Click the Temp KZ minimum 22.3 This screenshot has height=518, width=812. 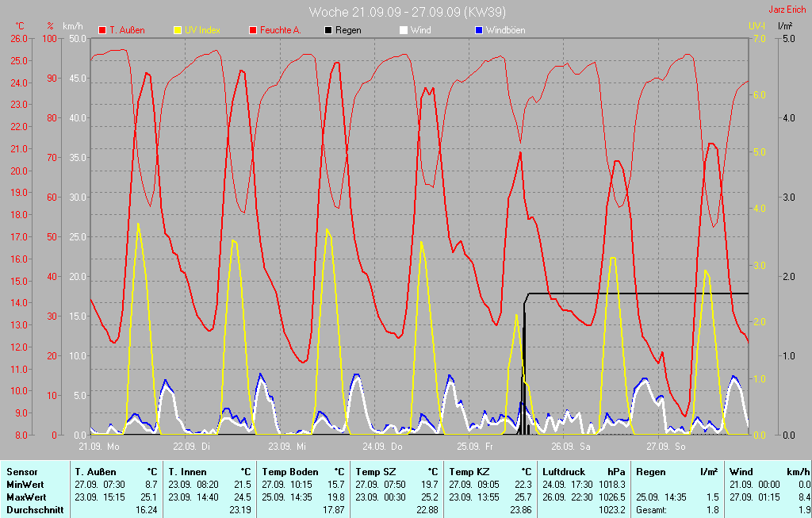click(x=523, y=485)
